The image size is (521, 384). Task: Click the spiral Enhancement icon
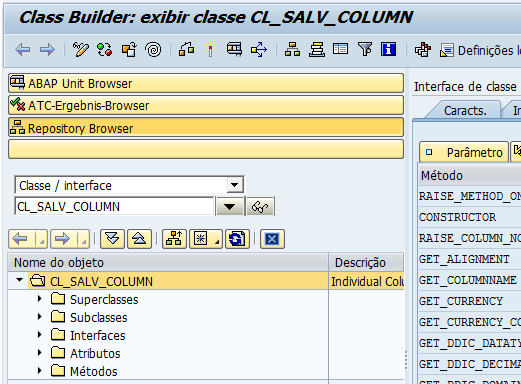153,50
